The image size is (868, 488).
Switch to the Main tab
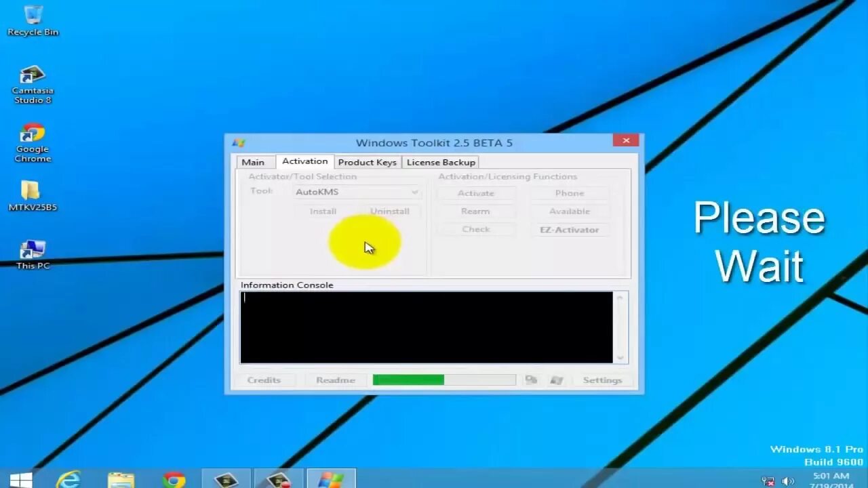[x=253, y=162]
